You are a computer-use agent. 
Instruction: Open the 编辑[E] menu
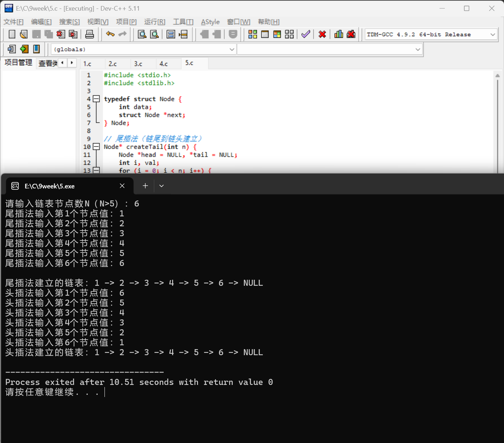coord(41,22)
